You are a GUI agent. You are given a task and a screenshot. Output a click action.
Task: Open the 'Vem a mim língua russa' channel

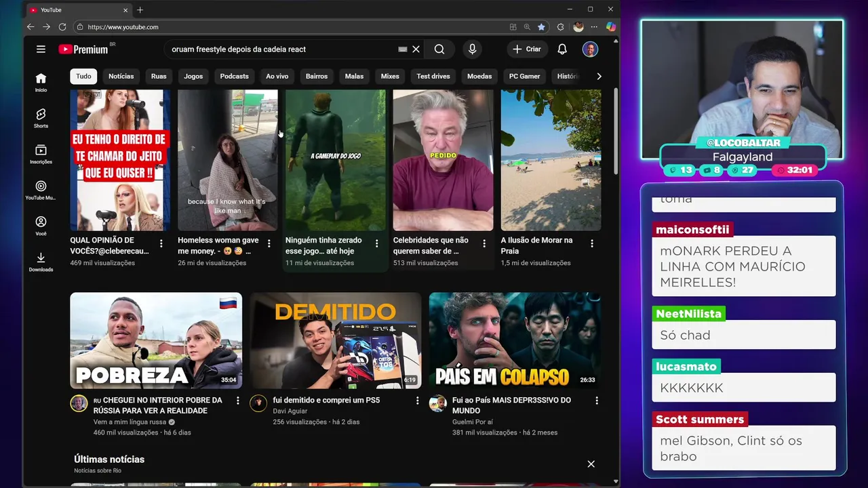click(130, 422)
